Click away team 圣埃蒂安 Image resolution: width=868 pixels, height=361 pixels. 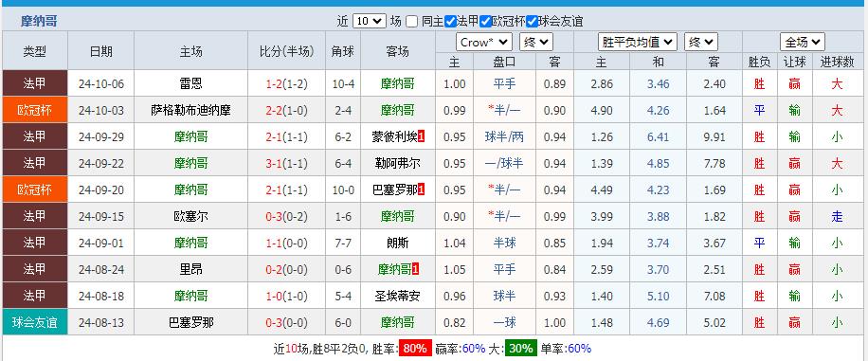click(397, 297)
